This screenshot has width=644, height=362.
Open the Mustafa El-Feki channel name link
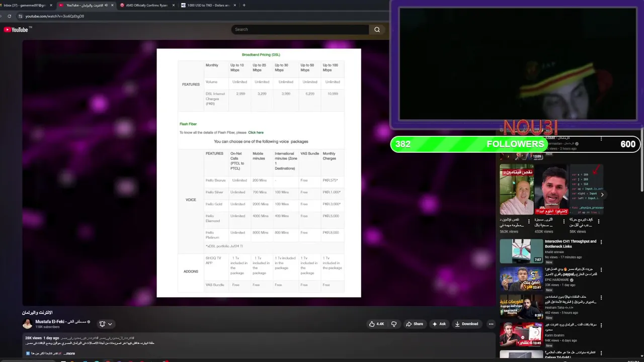[61, 321]
